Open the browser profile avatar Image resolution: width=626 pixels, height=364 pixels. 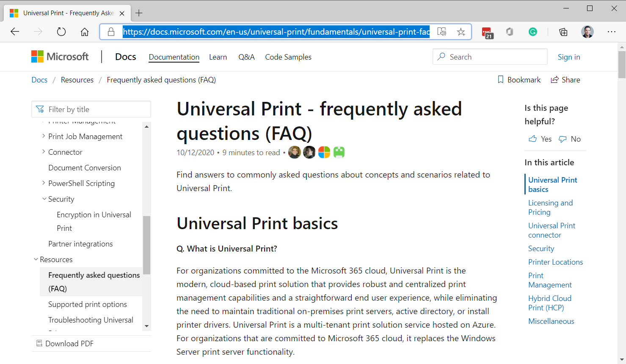[587, 32]
